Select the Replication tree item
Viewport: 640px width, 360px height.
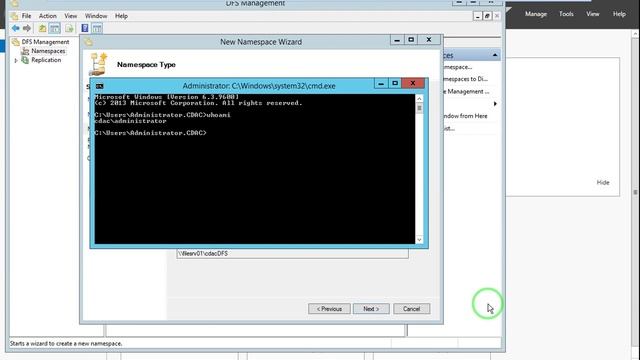coord(46,60)
